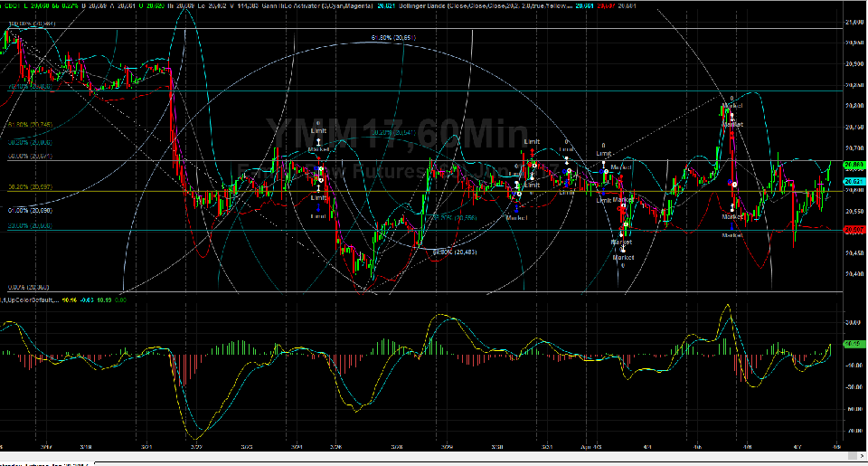Click the YMM17,60Min chart watermark title
This screenshot has height=466, width=868.
point(396,136)
